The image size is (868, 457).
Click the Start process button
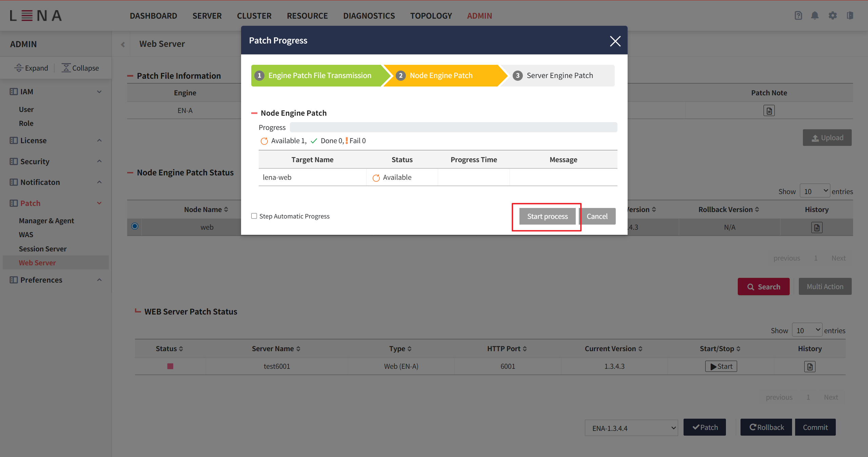[547, 216]
